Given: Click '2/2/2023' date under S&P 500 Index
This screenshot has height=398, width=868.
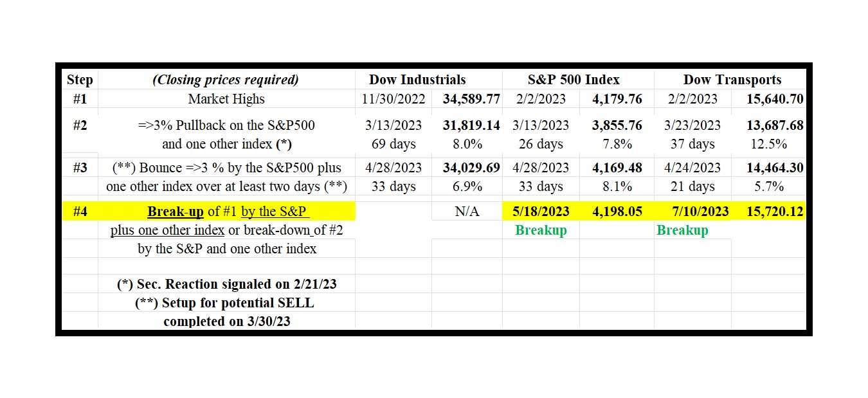Looking at the screenshot, I should (x=541, y=99).
